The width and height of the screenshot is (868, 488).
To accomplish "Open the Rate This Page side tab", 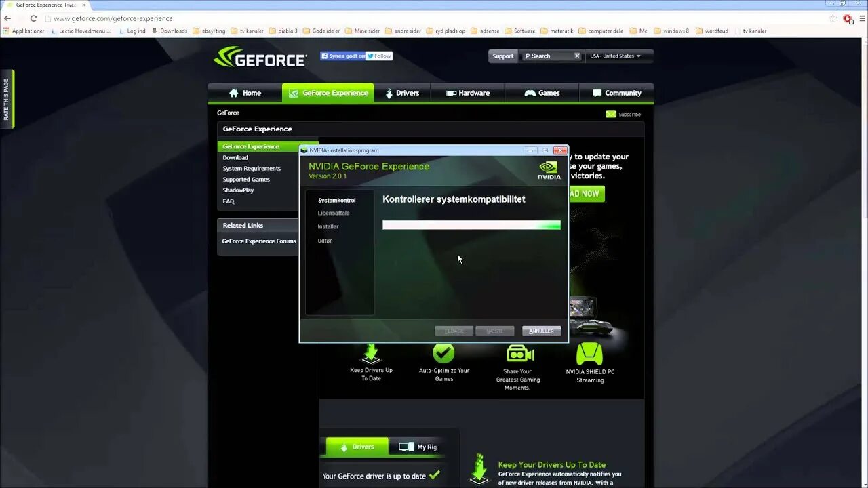I will click(x=6, y=99).
